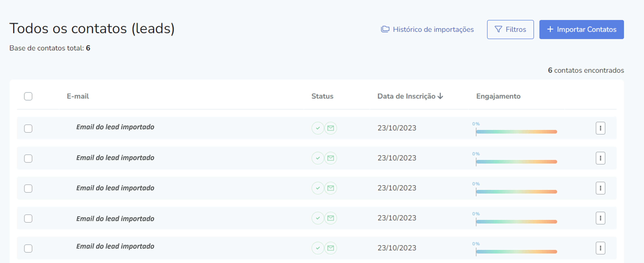Open three-dot options menu for fifth row
Screen dimensions: 644x263
600,248
